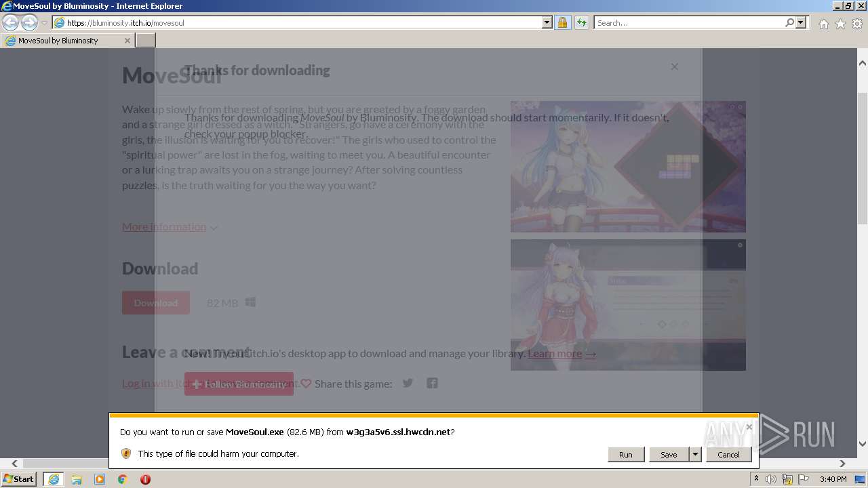Click the horizontal scrollbar right arrow
This screenshot has height=488, width=868.
click(842, 464)
